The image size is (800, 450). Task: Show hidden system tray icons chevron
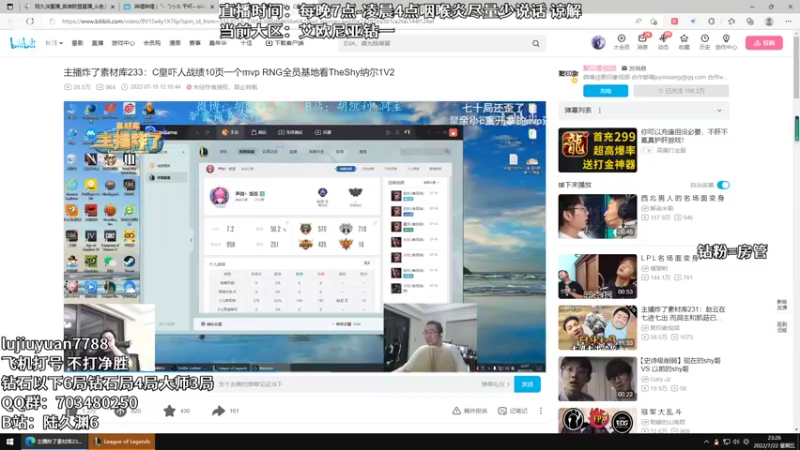(x=707, y=442)
